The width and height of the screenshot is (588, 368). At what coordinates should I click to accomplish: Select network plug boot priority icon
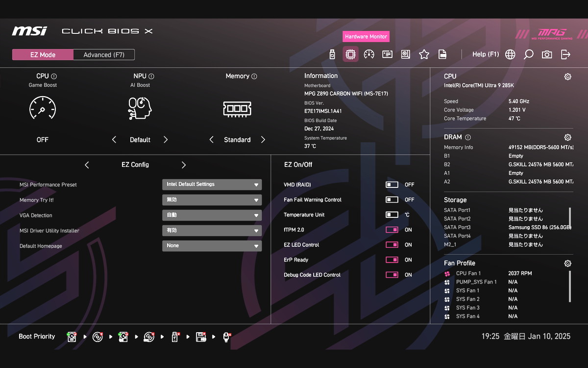click(x=226, y=337)
